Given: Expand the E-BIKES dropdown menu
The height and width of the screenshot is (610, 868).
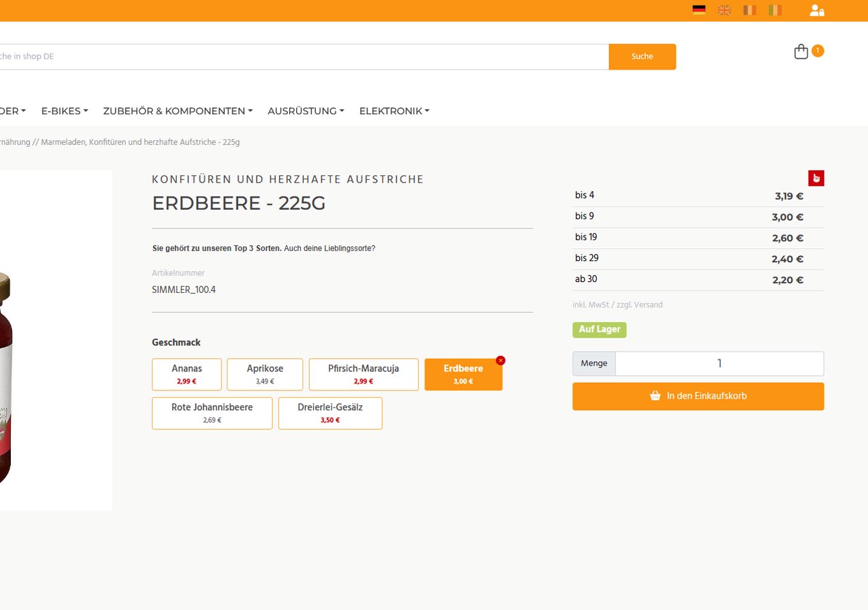Looking at the screenshot, I should tap(64, 111).
